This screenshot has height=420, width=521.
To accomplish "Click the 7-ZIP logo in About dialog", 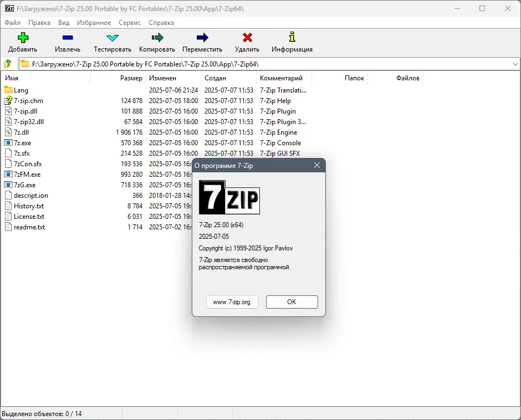I will pyautogui.click(x=229, y=197).
